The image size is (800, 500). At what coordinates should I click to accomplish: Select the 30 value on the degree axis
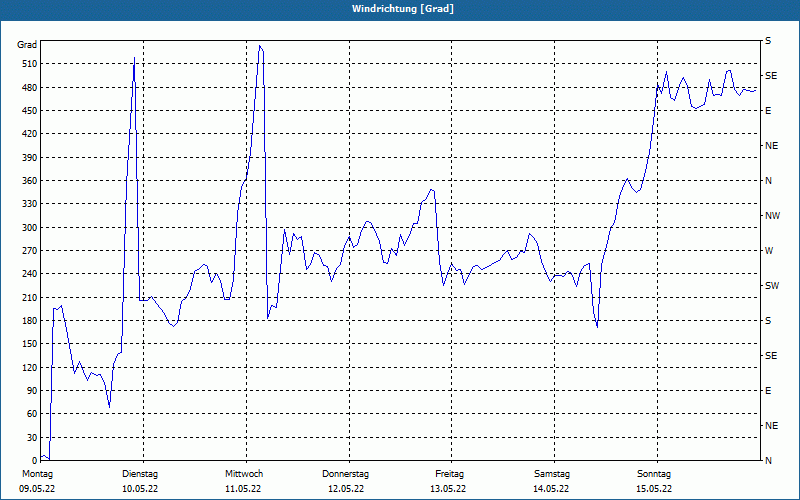point(32,437)
